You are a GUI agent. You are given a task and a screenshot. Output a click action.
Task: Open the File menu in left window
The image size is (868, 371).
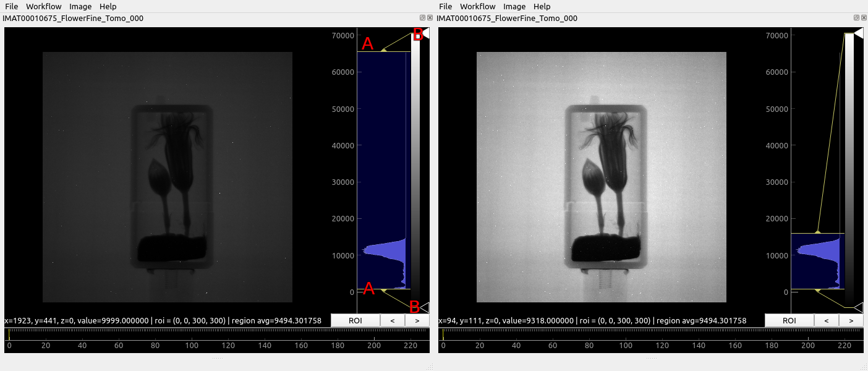tap(12, 6)
